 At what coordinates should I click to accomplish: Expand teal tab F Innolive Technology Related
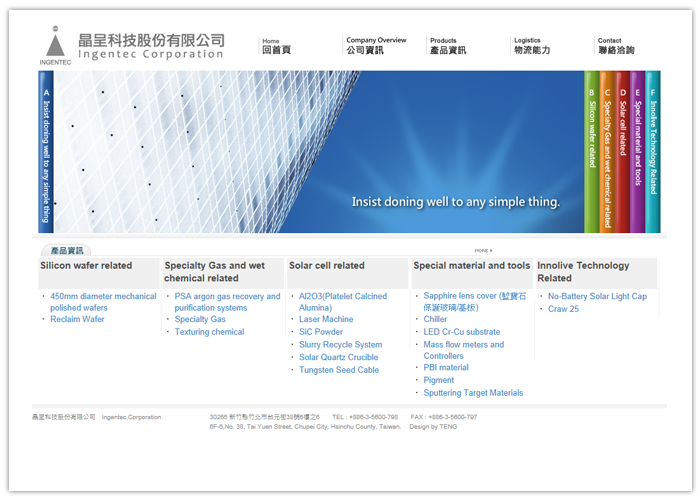[x=653, y=150]
